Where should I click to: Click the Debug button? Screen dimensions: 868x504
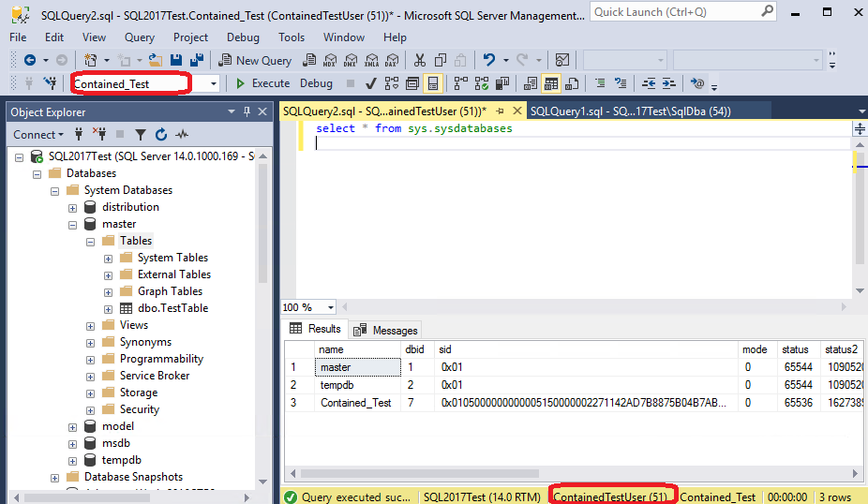coord(316,83)
